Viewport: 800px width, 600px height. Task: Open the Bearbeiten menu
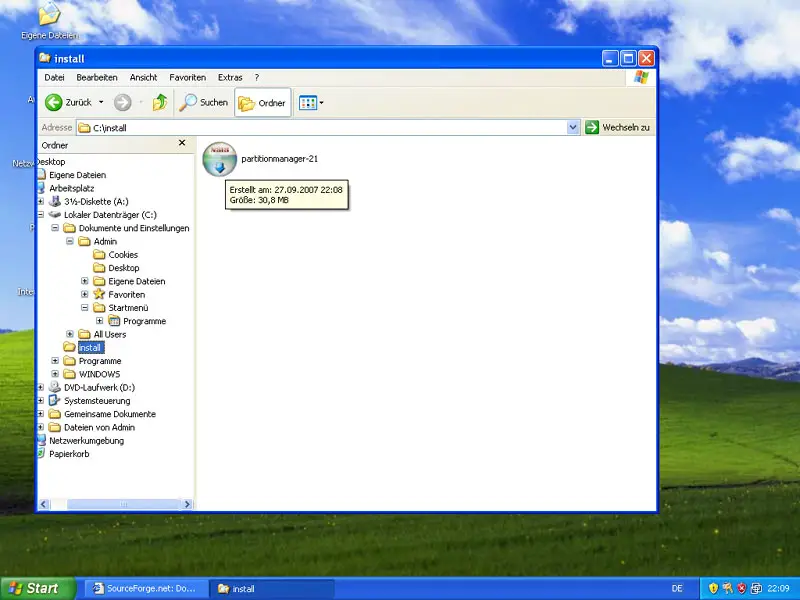[x=97, y=78]
